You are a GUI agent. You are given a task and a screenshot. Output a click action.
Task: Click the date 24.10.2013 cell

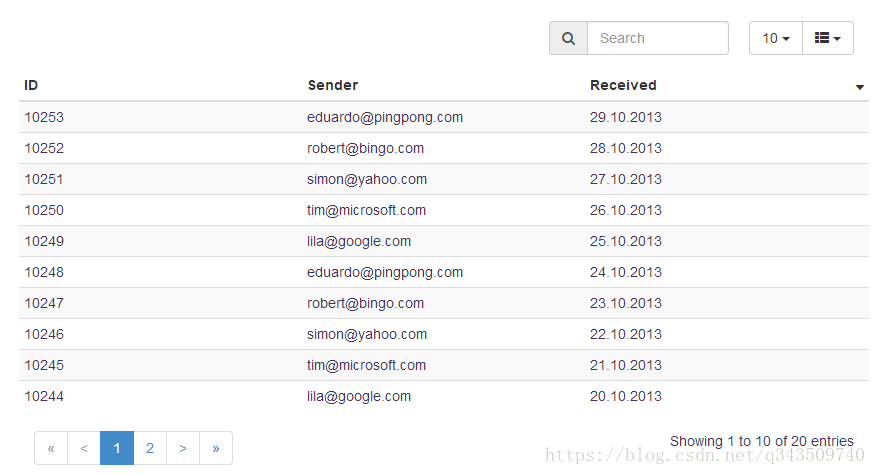point(626,272)
